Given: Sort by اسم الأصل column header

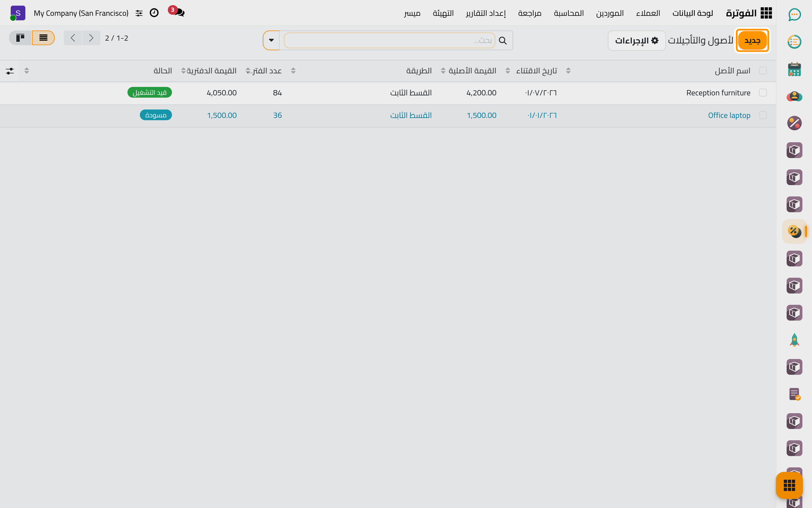Looking at the screenshot, I should (x=732, y=71).
